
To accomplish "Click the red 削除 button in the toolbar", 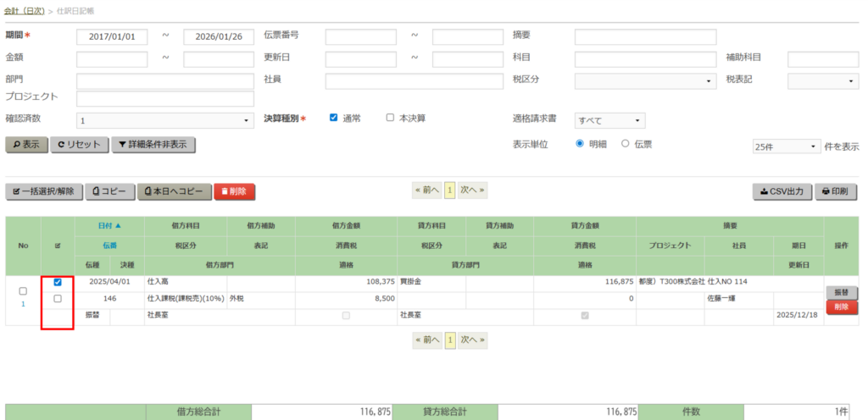I will pos(234,191).
